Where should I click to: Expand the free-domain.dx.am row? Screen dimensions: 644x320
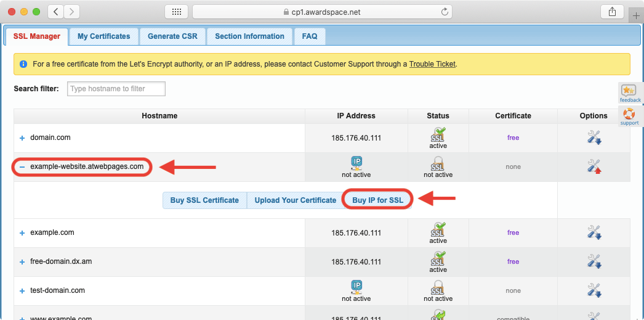pos(22,262)
